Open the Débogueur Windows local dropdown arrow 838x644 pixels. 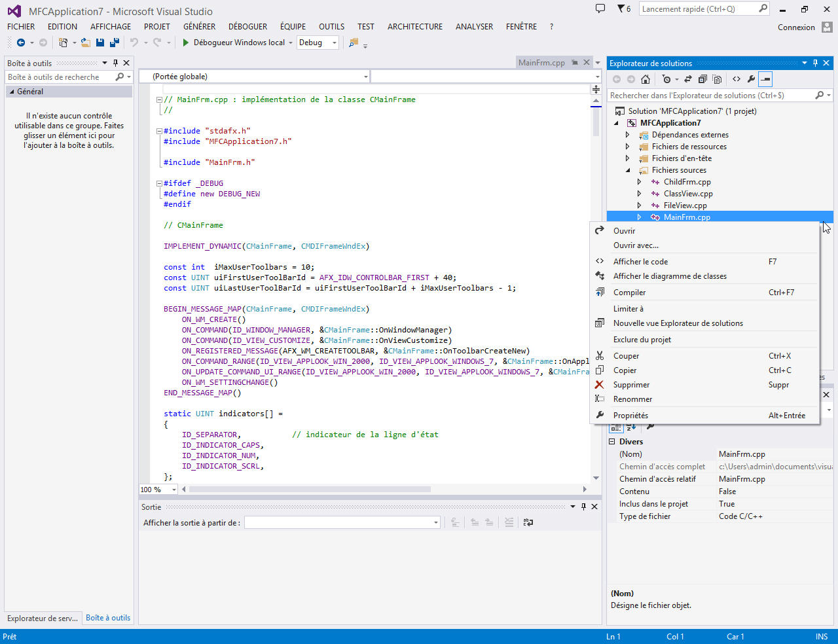(291, 43)
